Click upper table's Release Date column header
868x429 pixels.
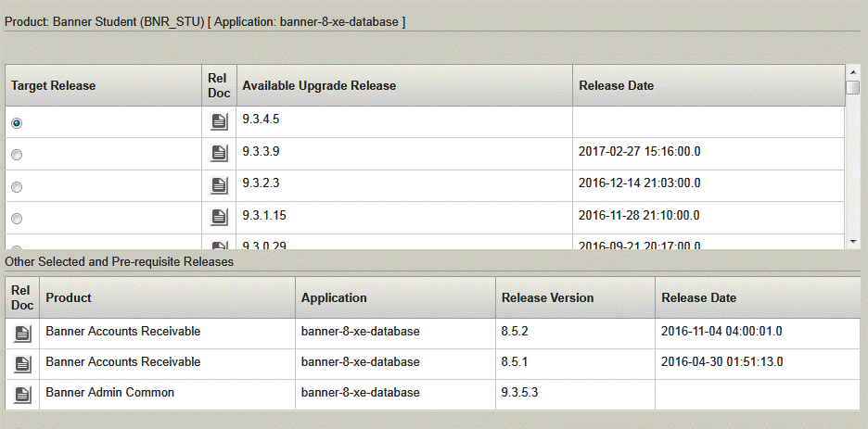[x=709, y=85]
